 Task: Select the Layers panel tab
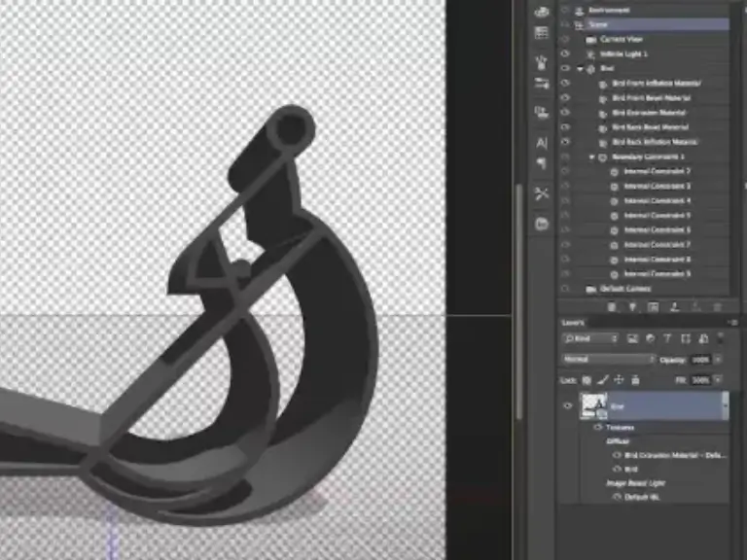[x=573, y=322]
